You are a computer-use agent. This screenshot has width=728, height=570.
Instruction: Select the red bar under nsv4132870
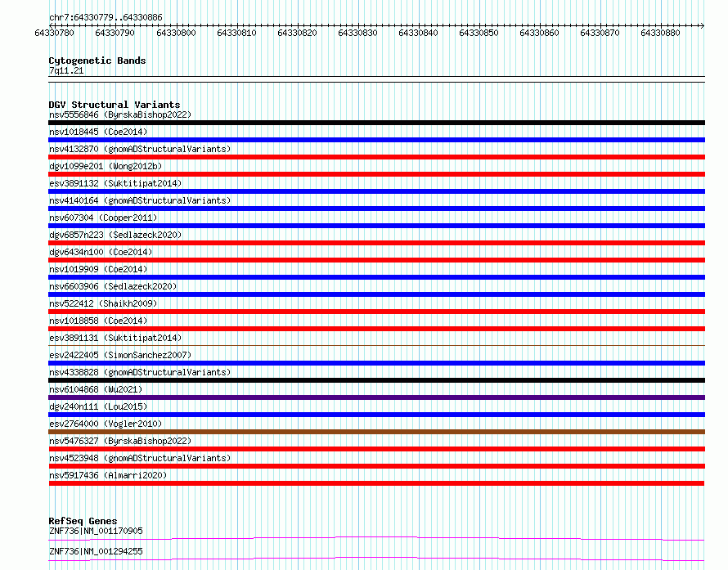[376, 157]
